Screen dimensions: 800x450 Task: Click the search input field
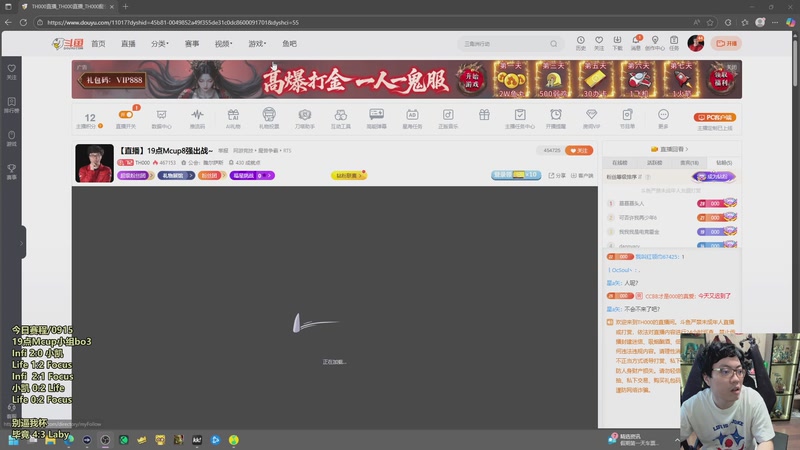coord(505,44)
